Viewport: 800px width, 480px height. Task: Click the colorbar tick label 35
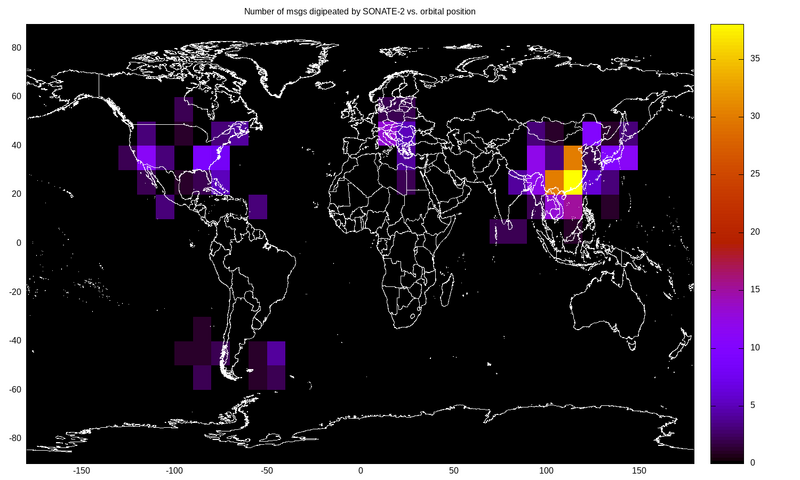pyautogui.click(x=755, y=59)
